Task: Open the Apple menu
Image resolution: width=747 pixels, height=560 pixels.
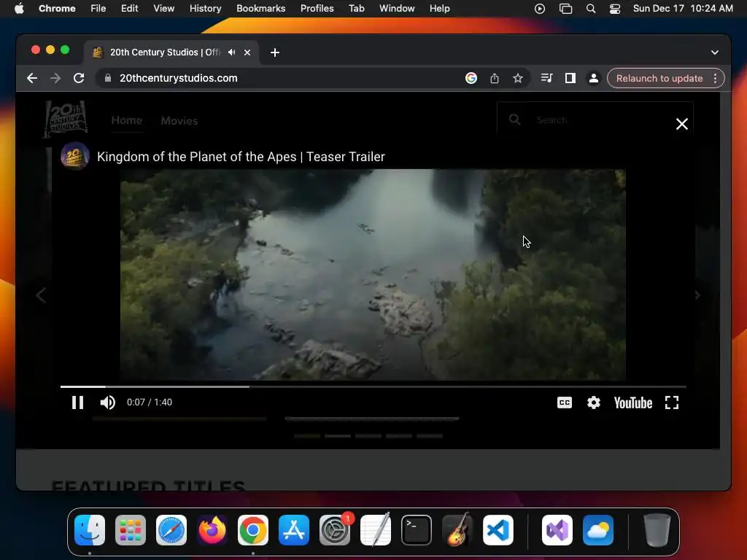Action: click(19, 9)
